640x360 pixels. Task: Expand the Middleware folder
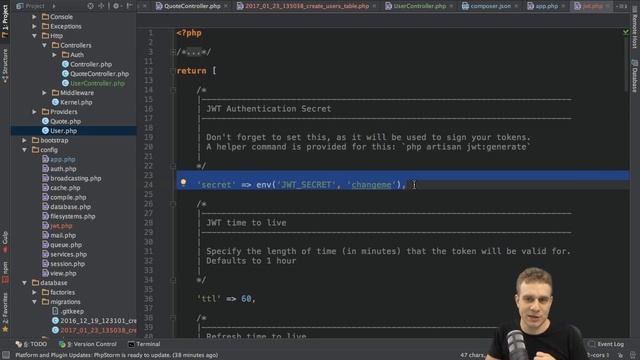(x=44, y=93)
